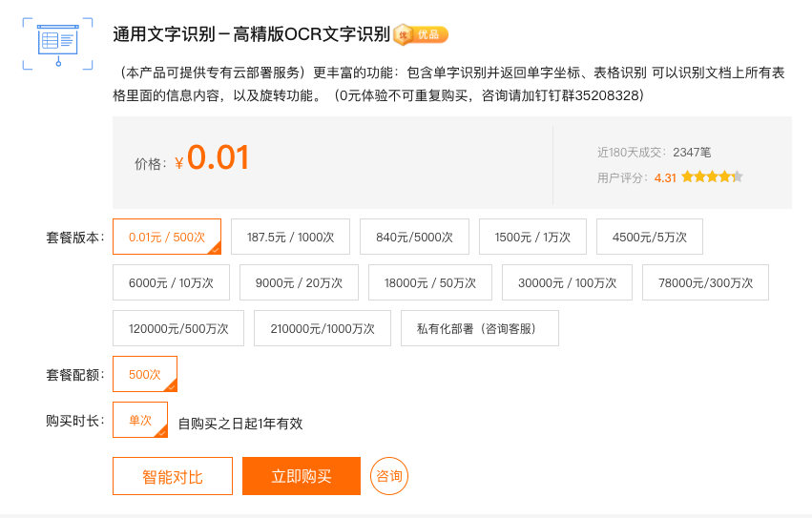Select the 120000元/500万次 plan
The width and height of the screenshot is (812, 518).
pos(178,328)
